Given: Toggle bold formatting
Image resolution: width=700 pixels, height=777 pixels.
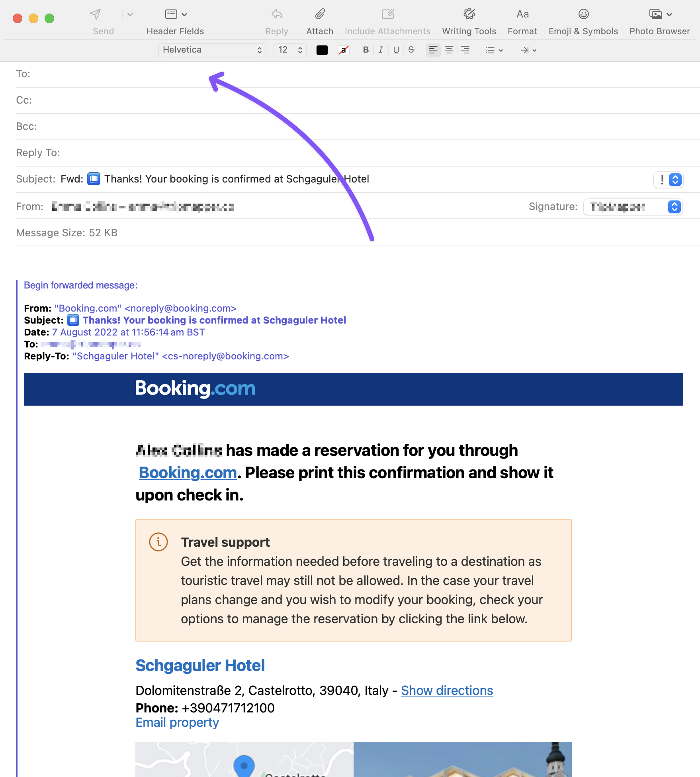Looking at the screenshot, I should point(366,50).
